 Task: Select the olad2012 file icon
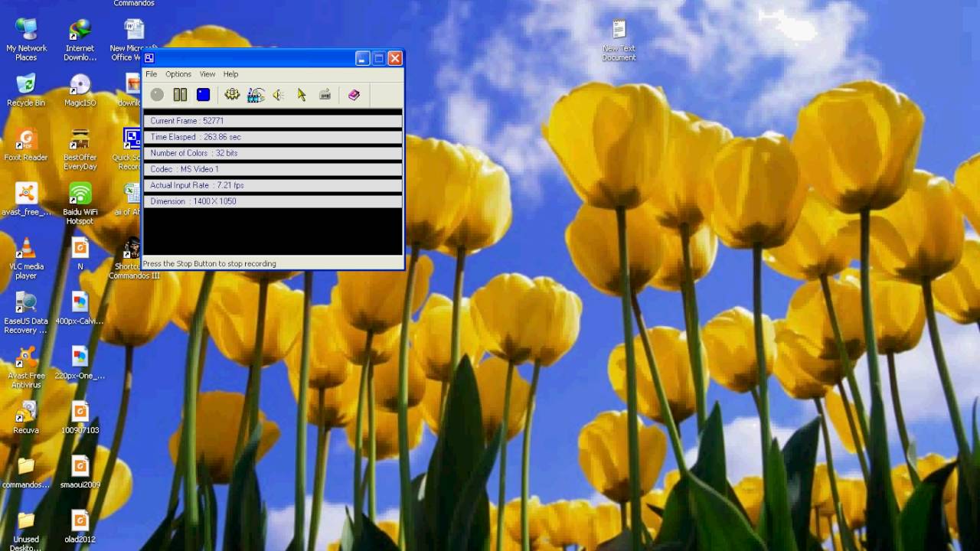click(80, 527)
